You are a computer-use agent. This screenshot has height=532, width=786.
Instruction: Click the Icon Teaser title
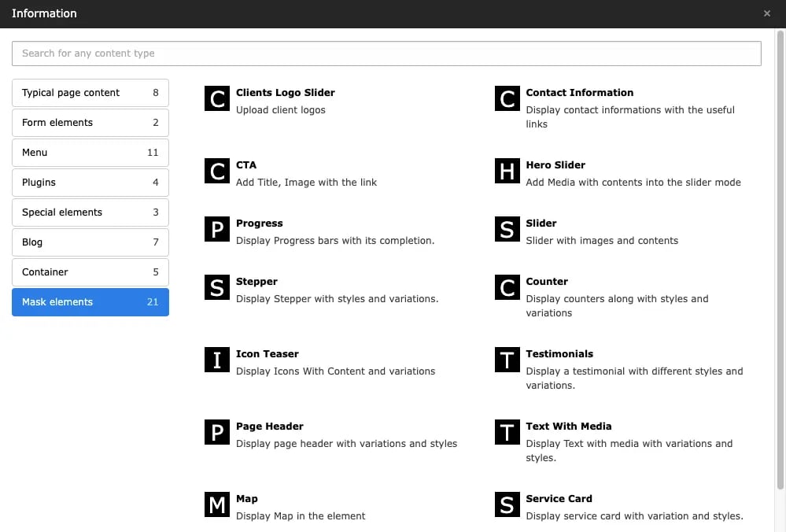point(268,354)
